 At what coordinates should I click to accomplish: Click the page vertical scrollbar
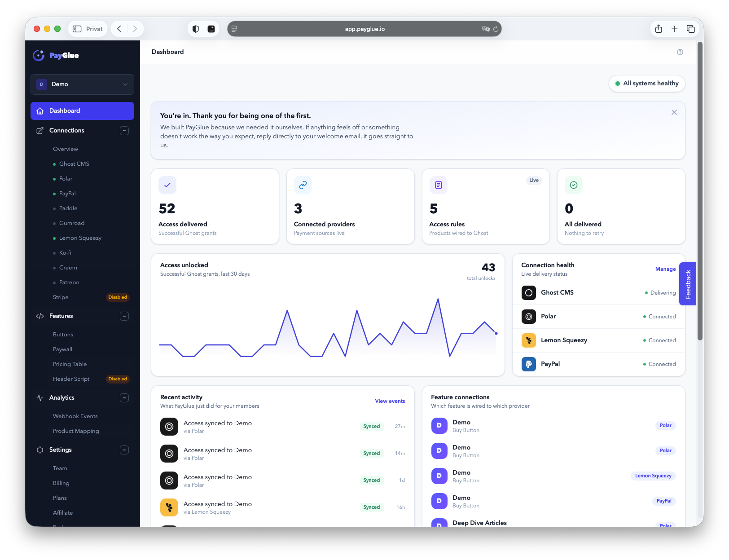click(x=700, y=191)
